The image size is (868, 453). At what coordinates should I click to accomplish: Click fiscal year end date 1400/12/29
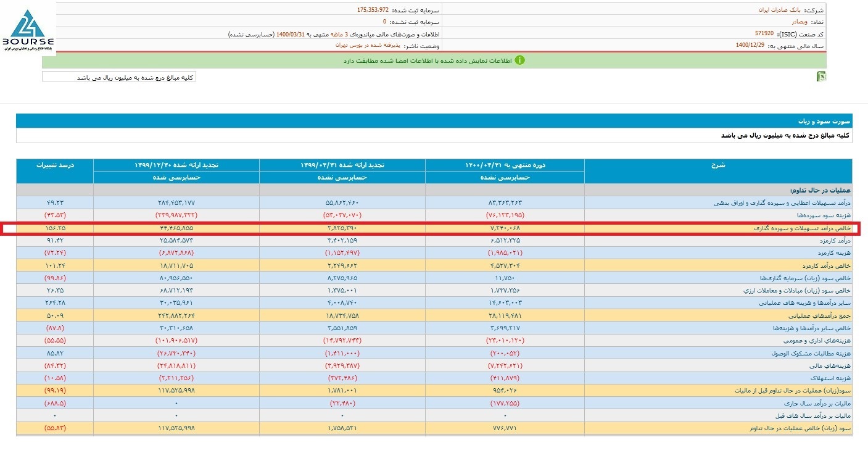(751, 45)
